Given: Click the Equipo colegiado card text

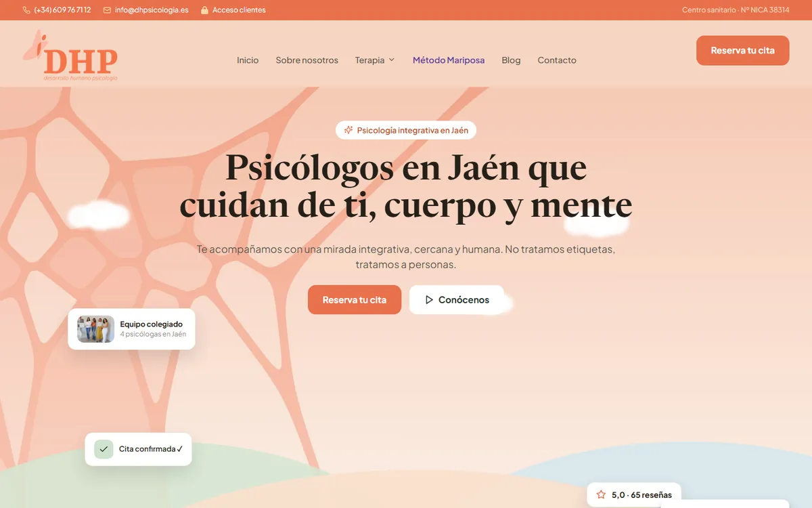Looking at the screenshot, I should (x=151, y=324).
